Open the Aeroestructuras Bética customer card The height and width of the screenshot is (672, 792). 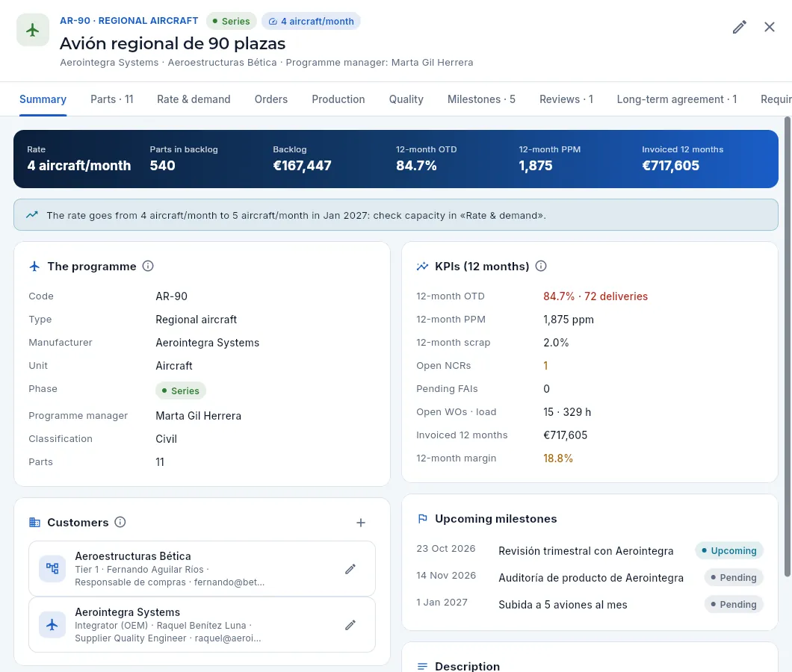(x=202, y=569)
